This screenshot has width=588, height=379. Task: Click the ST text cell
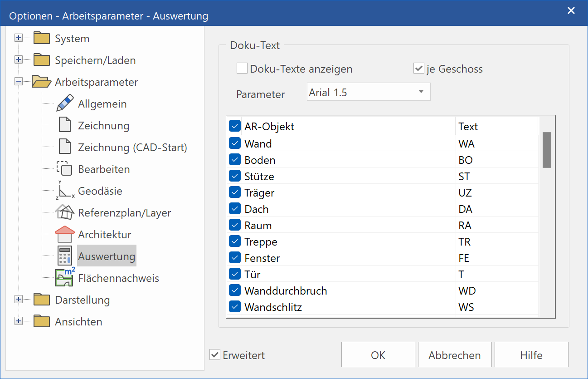pyautogui.click(x=496, y=176)
